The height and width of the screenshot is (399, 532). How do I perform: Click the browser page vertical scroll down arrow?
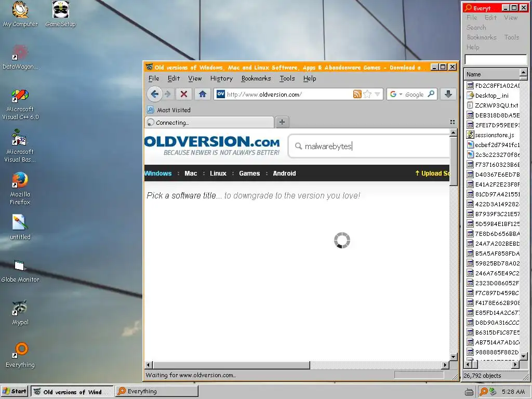(x=453, y=357)
